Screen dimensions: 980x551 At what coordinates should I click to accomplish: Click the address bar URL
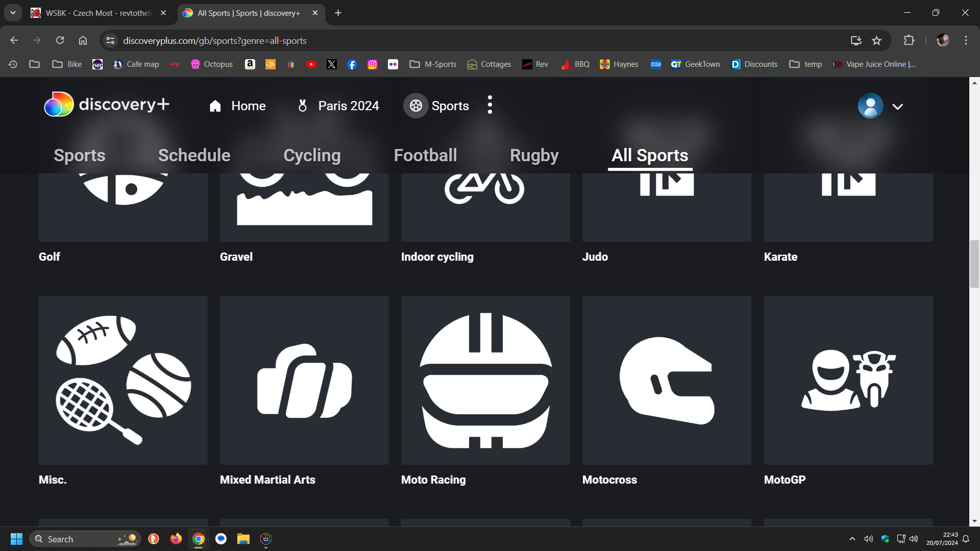[x=215, y=41]
